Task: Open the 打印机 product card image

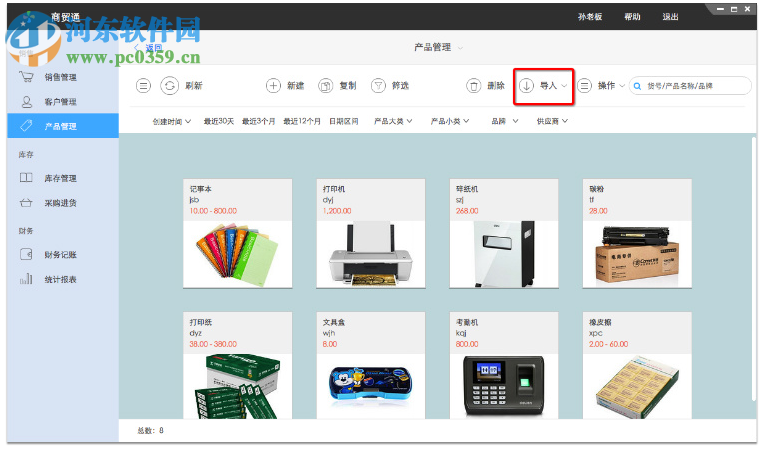Action: coord(371,254)
